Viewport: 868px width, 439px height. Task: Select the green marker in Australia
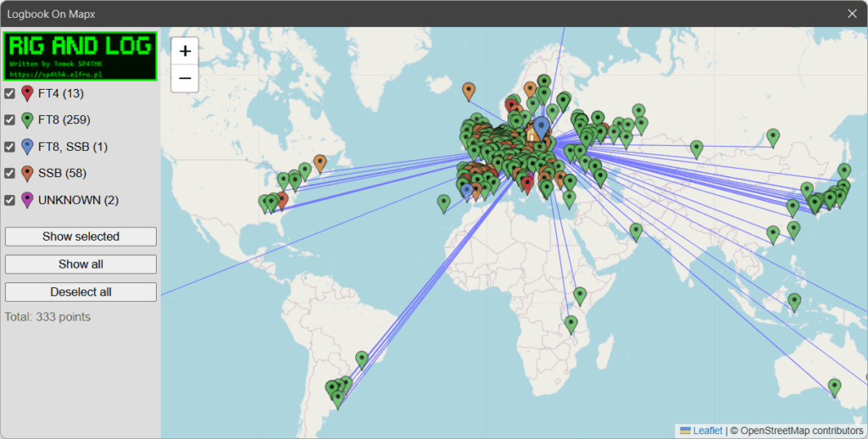(834, 387)
